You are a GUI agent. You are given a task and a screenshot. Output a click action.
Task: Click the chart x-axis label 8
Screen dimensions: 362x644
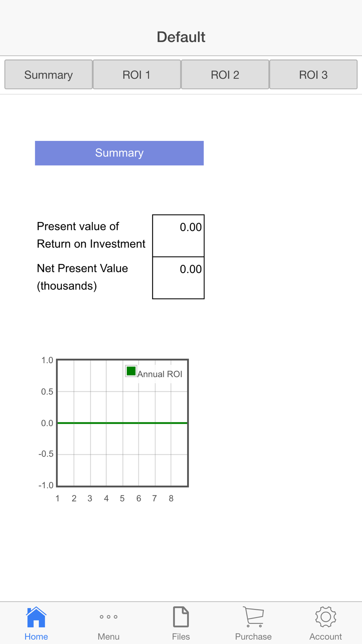171,498
